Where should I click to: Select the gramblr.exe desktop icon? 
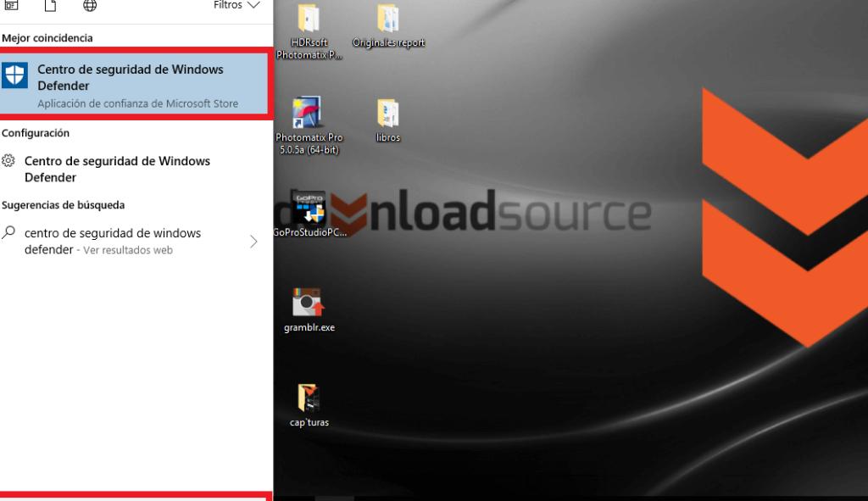coord(309,310)
